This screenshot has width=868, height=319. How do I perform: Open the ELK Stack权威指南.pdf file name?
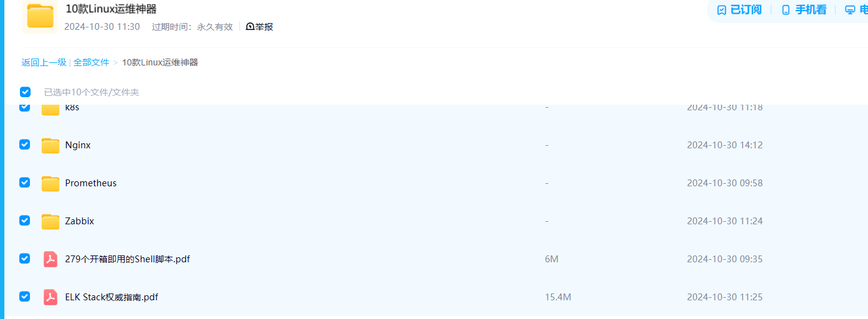(112, 297)
